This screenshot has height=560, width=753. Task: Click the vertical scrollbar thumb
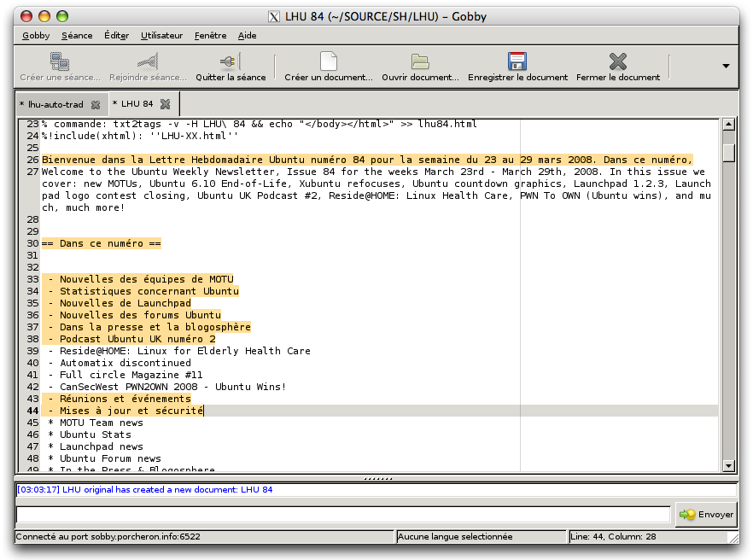tap(728, 153)
